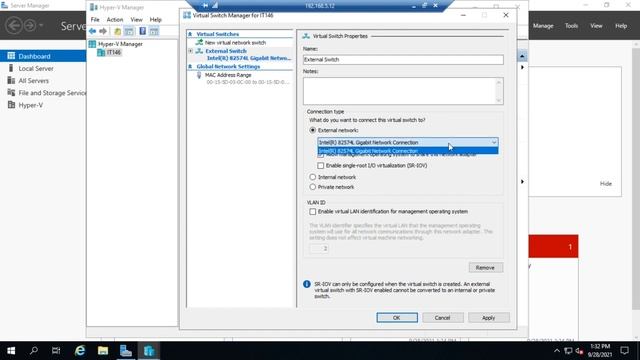Click Server Manager back navigation arrow
This screenshot has height=360, width=640.
13,26
